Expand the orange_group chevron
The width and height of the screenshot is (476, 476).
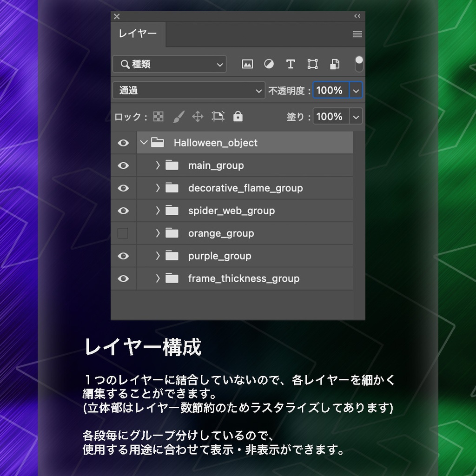[x=158, y=233]
